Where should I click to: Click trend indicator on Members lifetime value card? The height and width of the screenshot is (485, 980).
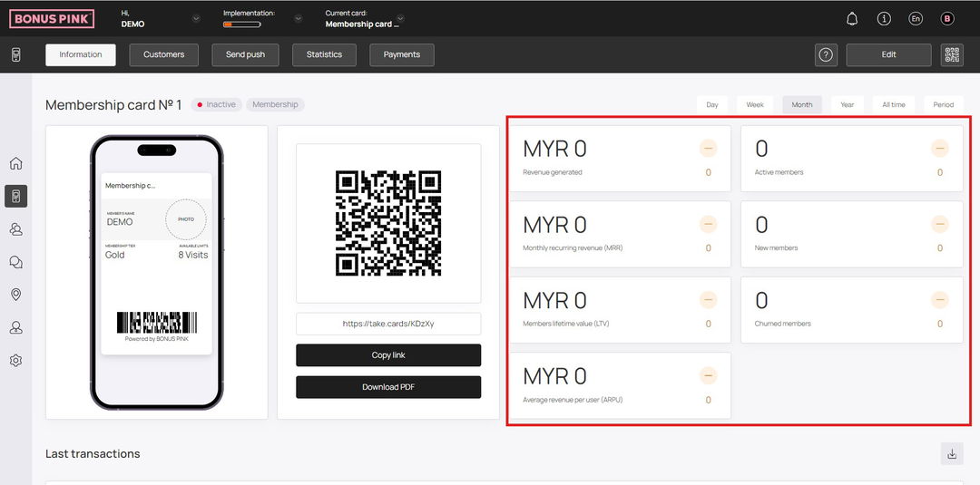[x=708, y=300]
